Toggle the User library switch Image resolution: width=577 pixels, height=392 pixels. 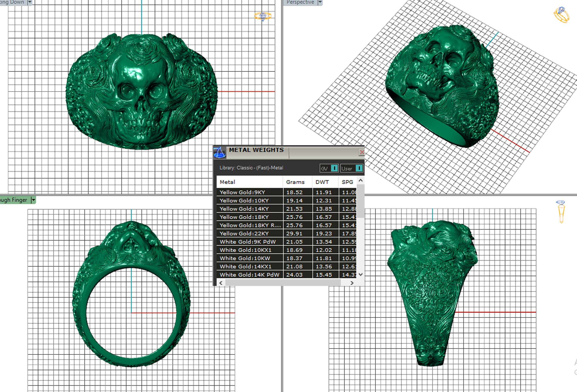(x=352, y=168)
